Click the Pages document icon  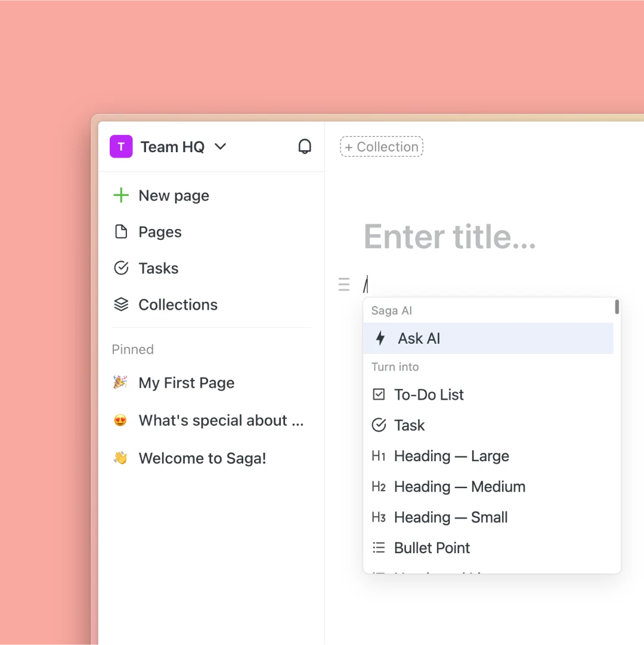pos(121,232)
